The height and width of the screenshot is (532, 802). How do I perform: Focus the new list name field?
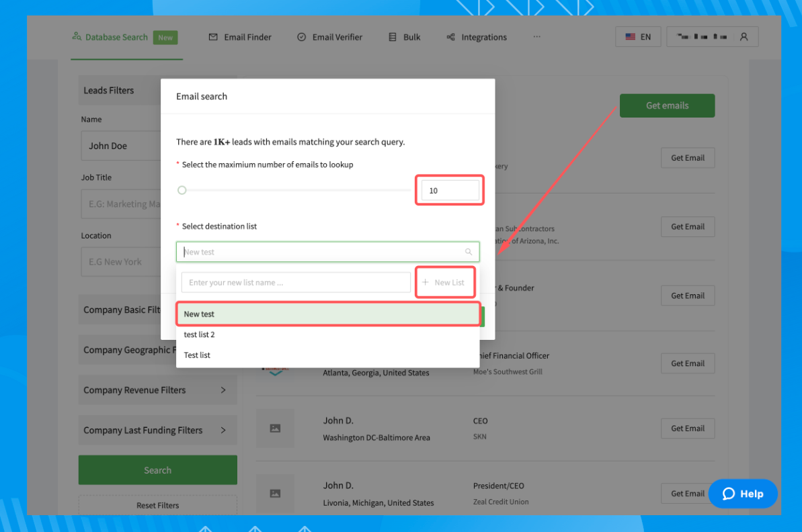click(x=296, y=283)
